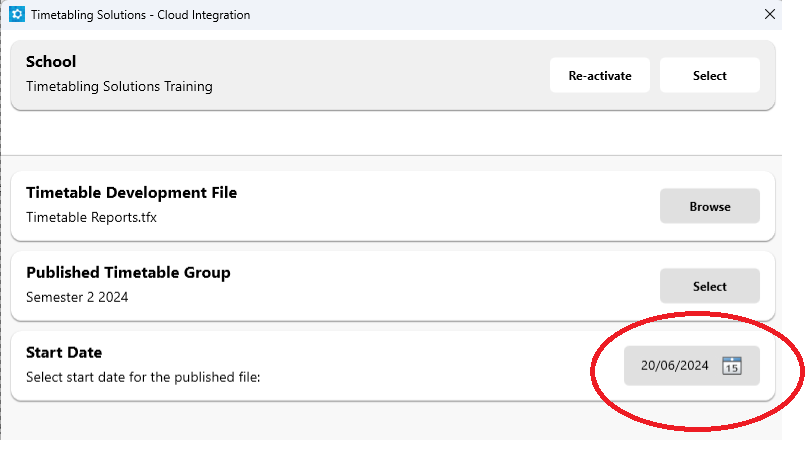Close the Cloud Integration dialog
The height and width of the screenshot is (464, 812).
[770, 14]
